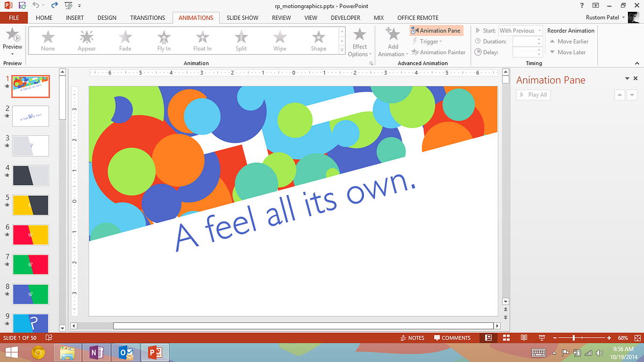The width and height of the screenshot is (644, 362).
Task: Toggle the COMMENTS pane
Action: (x=452, y=337)
